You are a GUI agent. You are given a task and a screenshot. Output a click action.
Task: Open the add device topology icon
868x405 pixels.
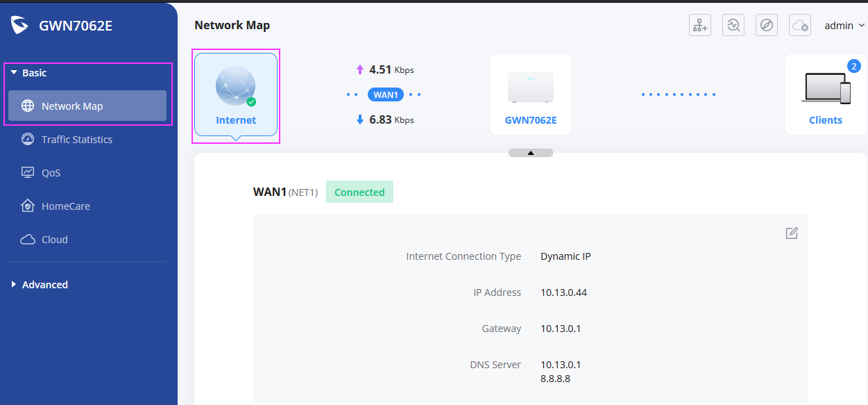699,26
